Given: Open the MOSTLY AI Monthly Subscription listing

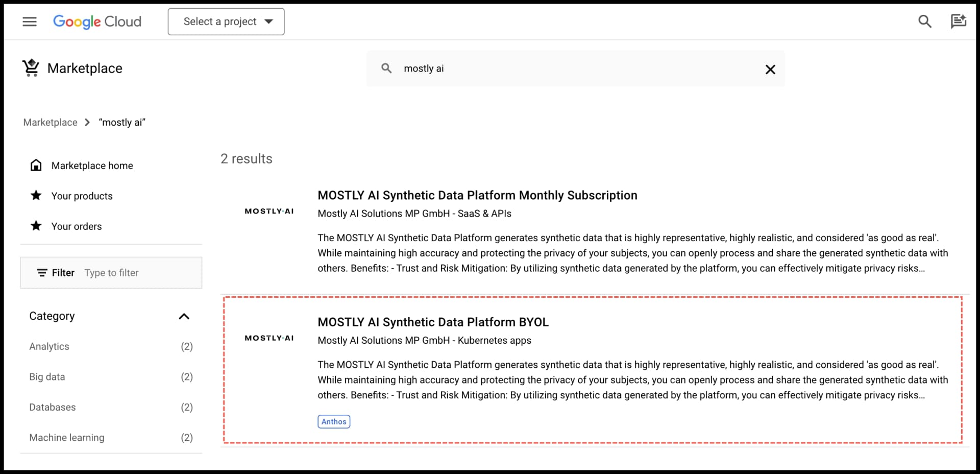Looking at the screenshot, I should tap(477, 195).
